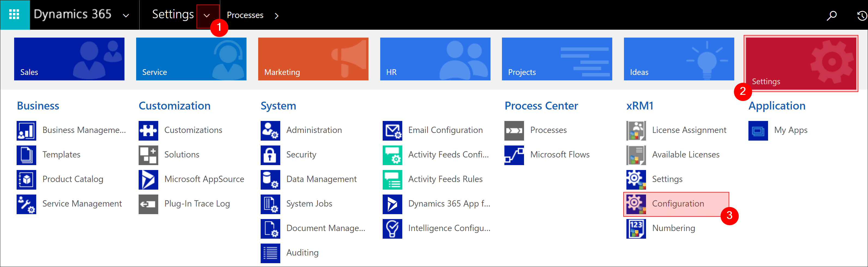Open Email Configuration link text

[446, 130]
